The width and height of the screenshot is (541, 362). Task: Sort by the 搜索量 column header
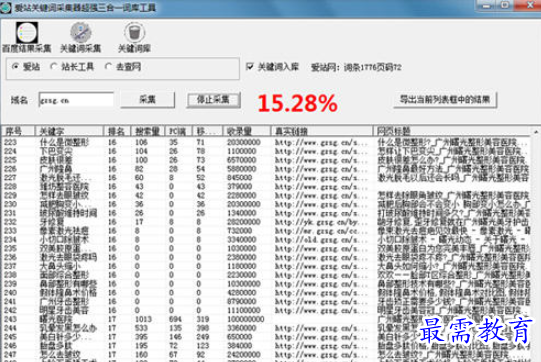tap(148, 131)
